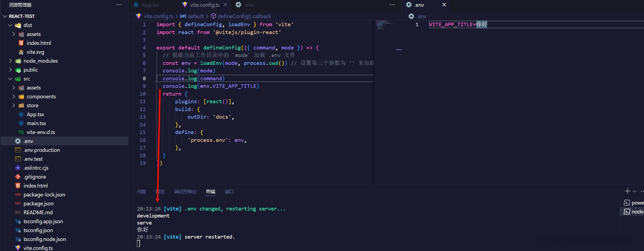Open the 端口 panel tab

coord(229,192)
